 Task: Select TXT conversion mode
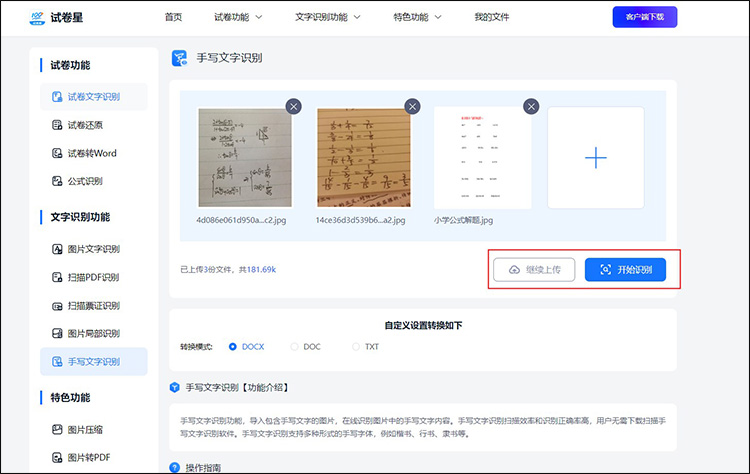[355, 347]
